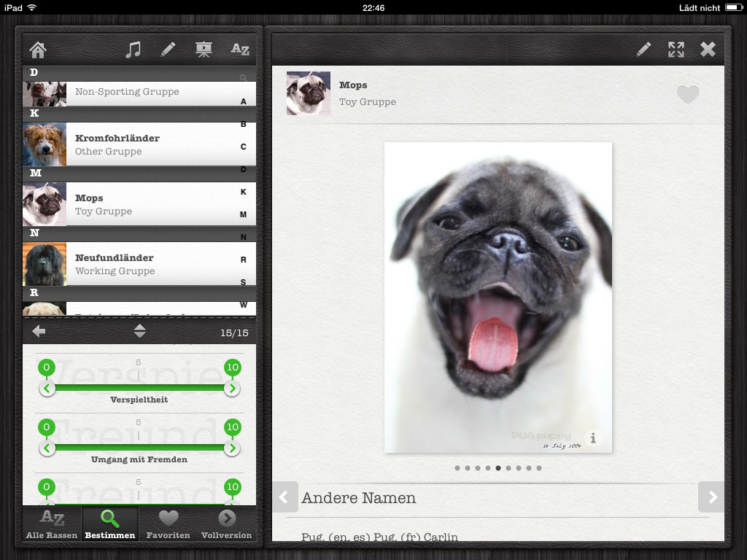Image resolution: width=747 pixels, height=560 pixels.
Task: Select Mops in the breed list
Action: point(139,204)
